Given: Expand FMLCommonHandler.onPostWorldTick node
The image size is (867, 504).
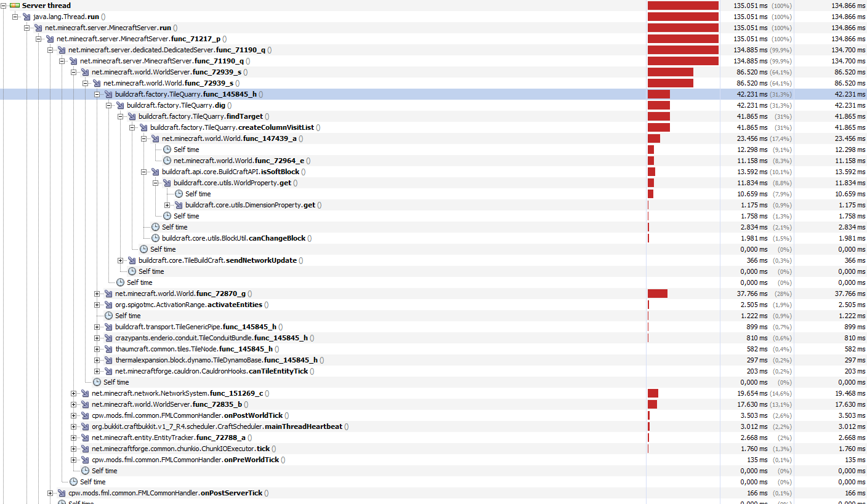Looking at the screenshot, I should click(74, 415).
